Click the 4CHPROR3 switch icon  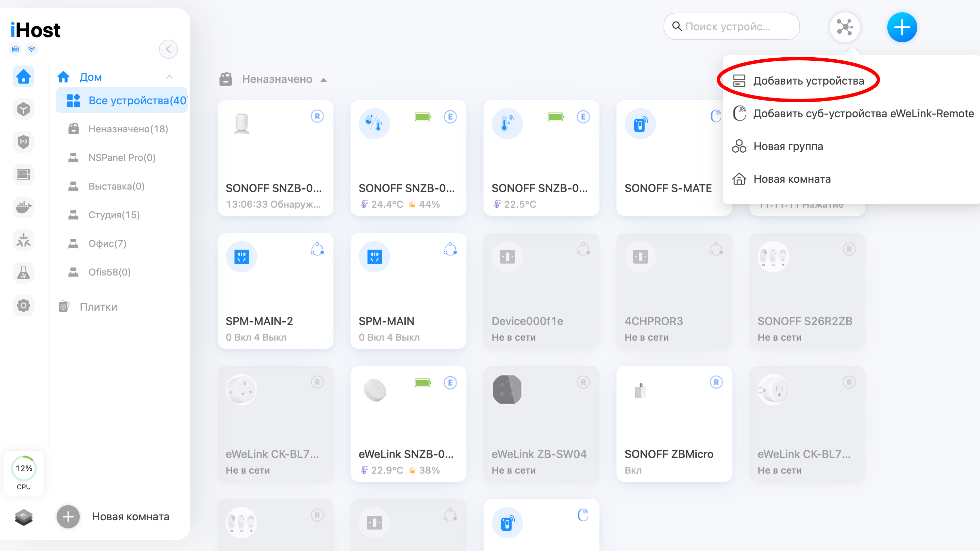pos(640,257)
